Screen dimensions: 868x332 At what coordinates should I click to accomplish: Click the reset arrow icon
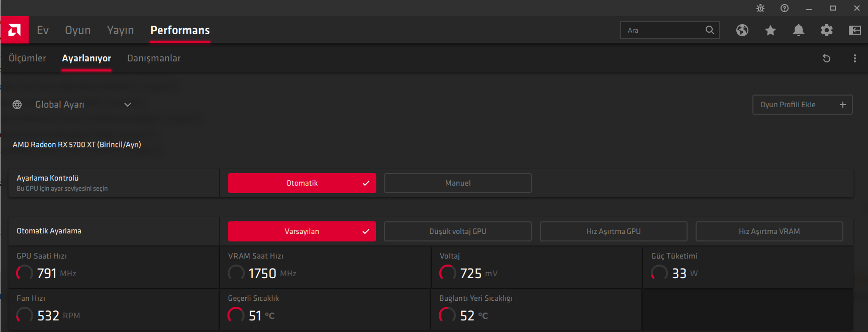[x=826, y=58]
